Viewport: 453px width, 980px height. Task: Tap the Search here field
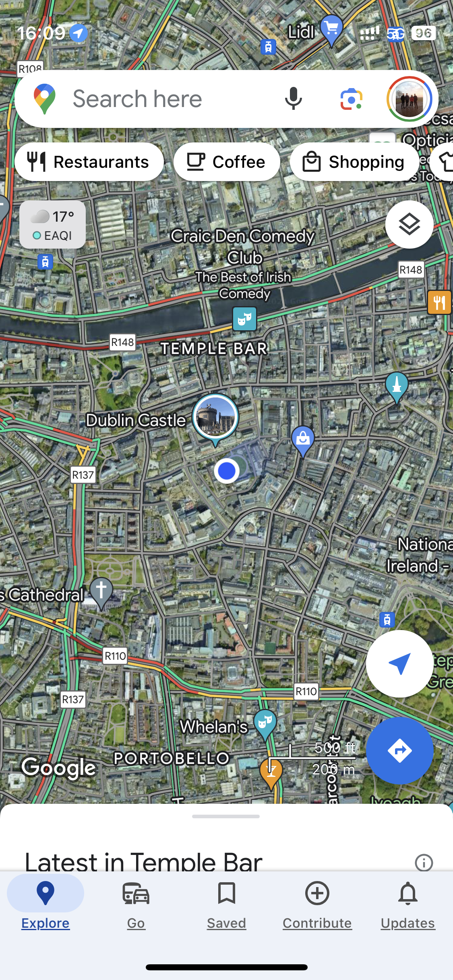tap(161, 99)
